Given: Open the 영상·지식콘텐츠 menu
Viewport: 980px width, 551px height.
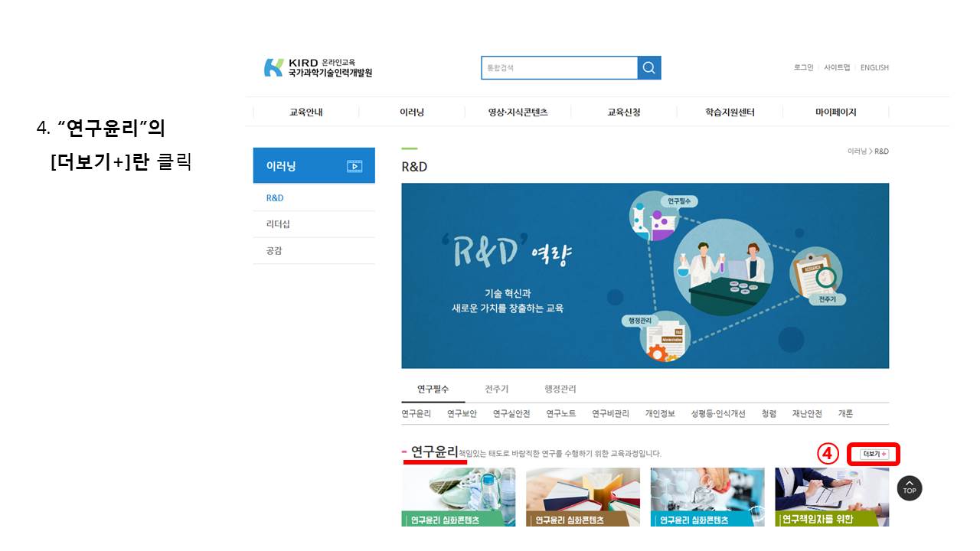Looking at the screenshot, I should click(518, 112).
